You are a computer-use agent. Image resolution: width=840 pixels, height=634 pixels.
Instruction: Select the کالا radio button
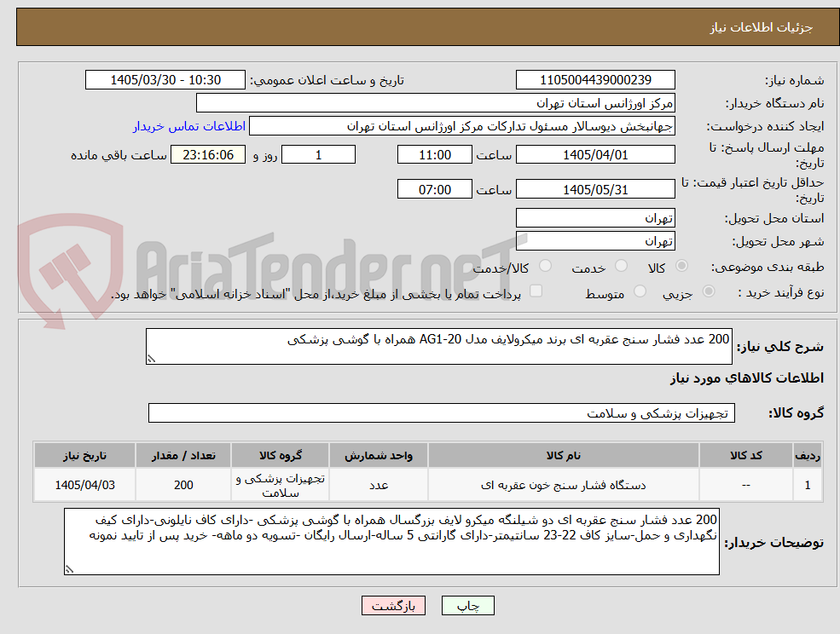tap(682, 266)
